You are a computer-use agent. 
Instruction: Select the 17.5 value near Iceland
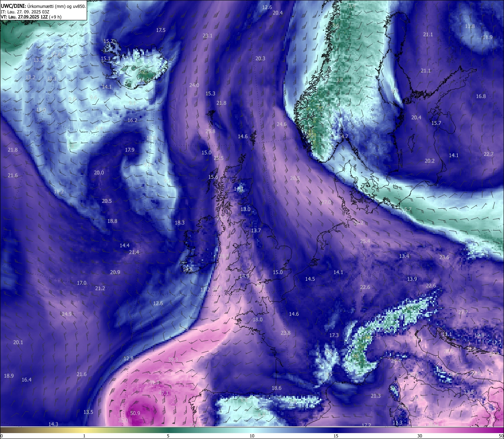tap(161, 30)
